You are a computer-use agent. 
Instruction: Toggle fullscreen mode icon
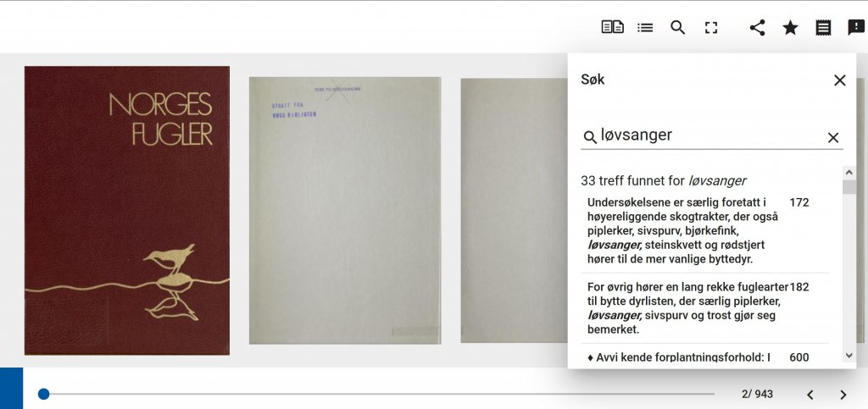point(711,28)
